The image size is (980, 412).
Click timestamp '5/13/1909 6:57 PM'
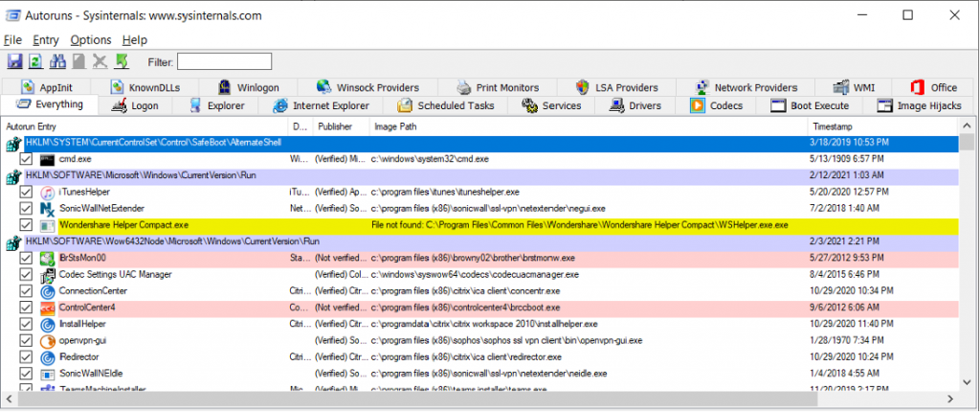coord(847,159)
